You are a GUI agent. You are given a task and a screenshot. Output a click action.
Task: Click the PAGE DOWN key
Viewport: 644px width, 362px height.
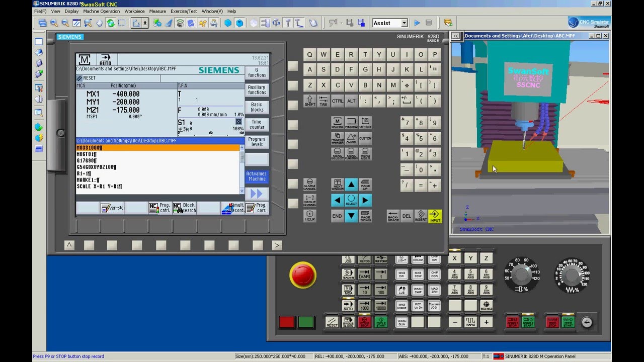coord(365,216)
